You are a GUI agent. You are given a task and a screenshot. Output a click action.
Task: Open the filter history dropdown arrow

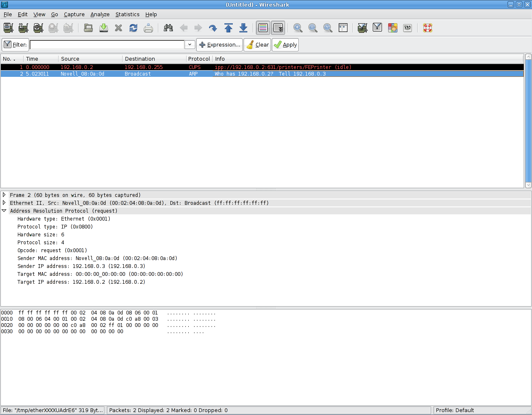190,44
